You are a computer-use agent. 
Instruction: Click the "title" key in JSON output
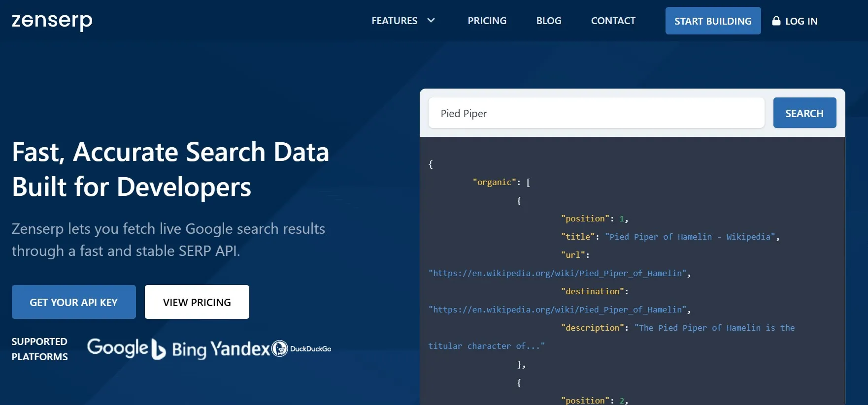coord(578,237)
